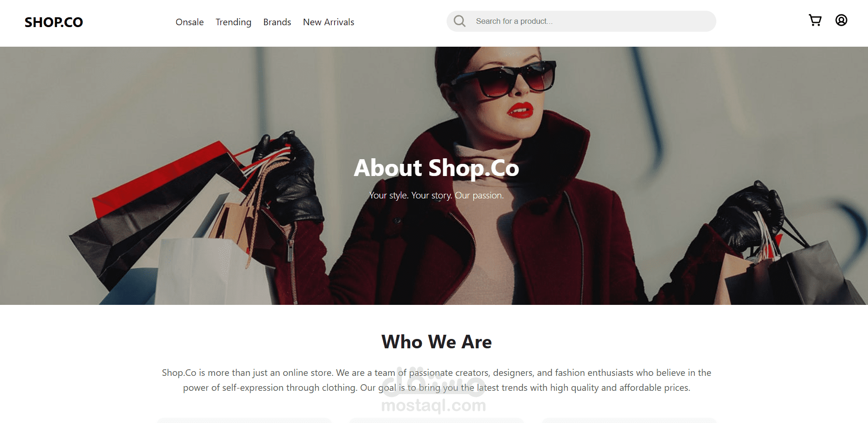Click the white shopping bag in banner
868x423 pixels.
tap(205, 271)
